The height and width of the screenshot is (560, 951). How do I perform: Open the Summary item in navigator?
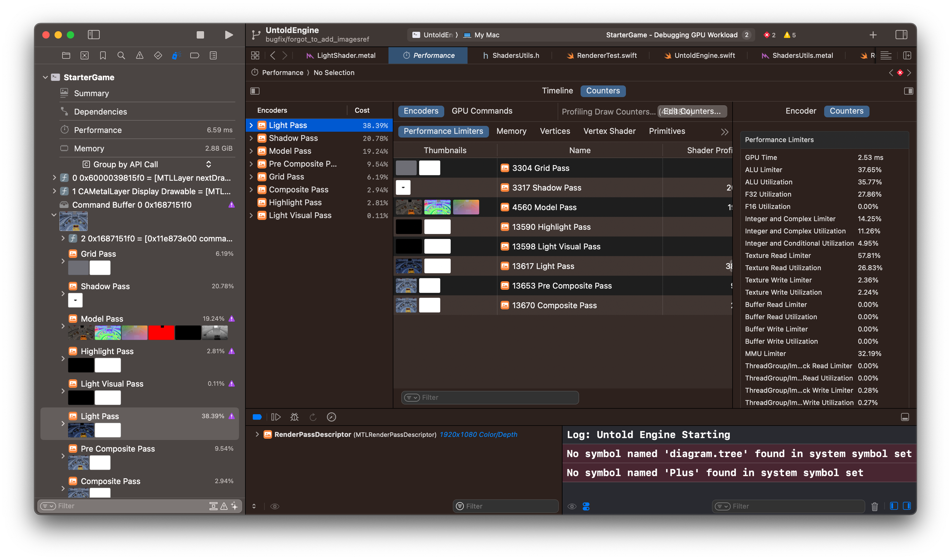coord(91,93)
